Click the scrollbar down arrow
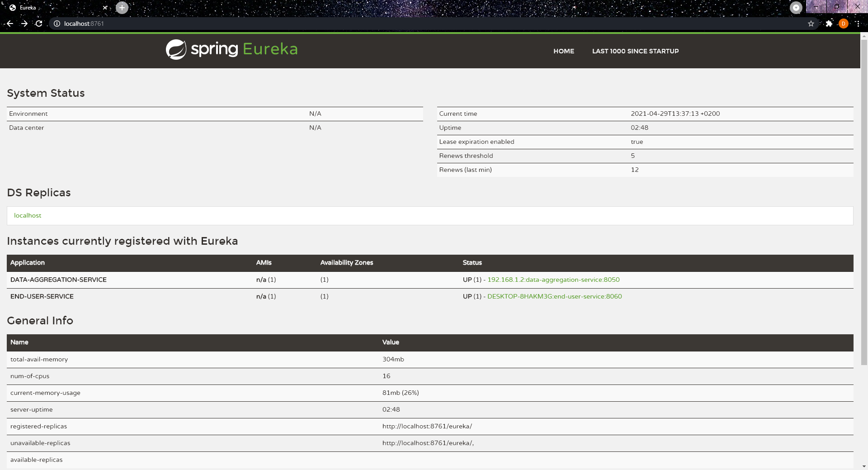Viewport: 868px width, 470px height. pyautogui.click(x=864, y=466)
